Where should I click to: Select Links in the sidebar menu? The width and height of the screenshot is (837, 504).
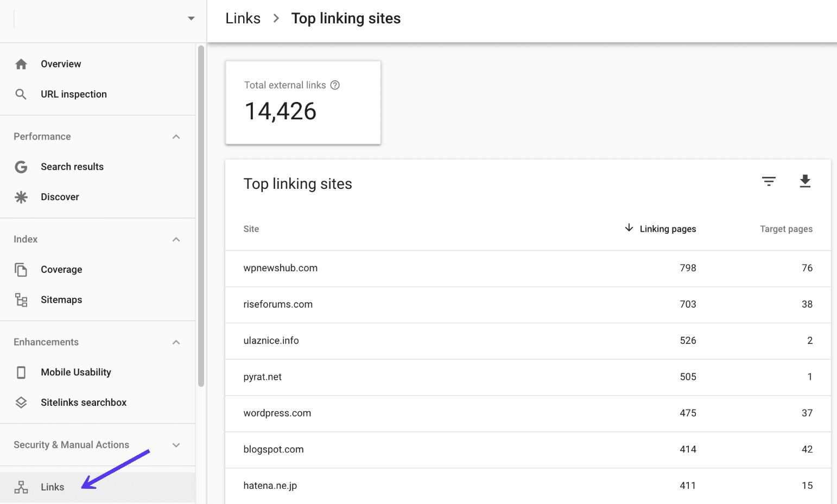52,487
